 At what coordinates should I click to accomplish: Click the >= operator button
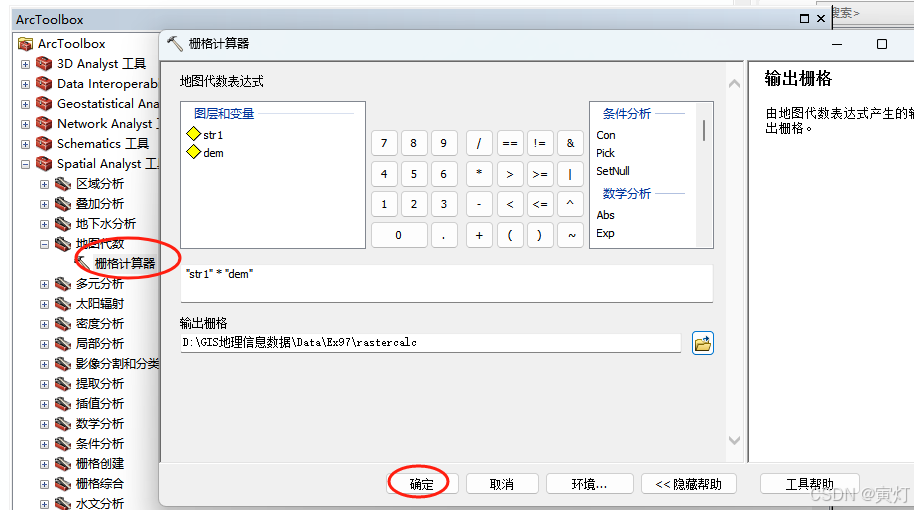click(x=540, y=173)
